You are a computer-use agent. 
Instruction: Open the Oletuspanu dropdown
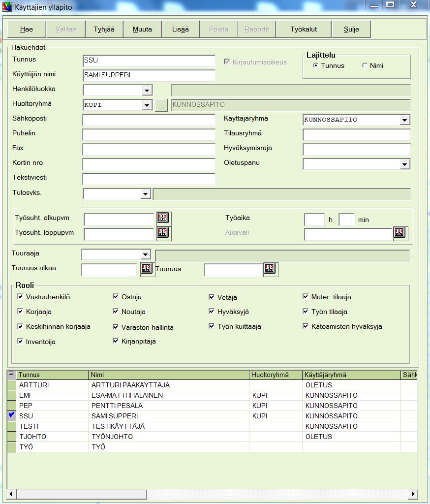[404, 164]
